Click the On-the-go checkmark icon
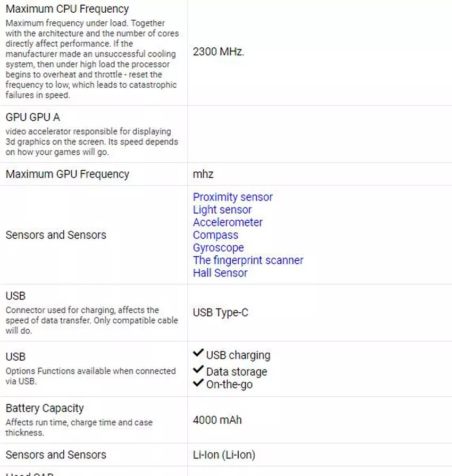 pos(198,383)
